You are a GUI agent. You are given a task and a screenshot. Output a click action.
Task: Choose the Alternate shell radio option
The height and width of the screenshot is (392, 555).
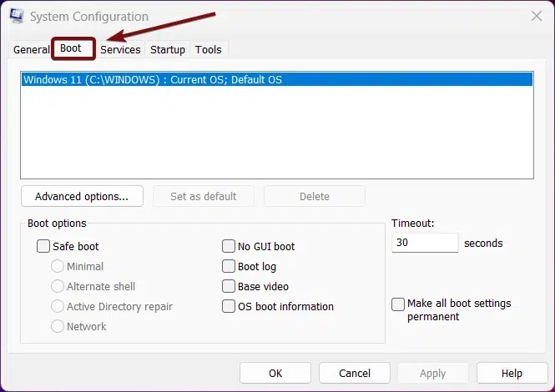click(x=58, y=286)
